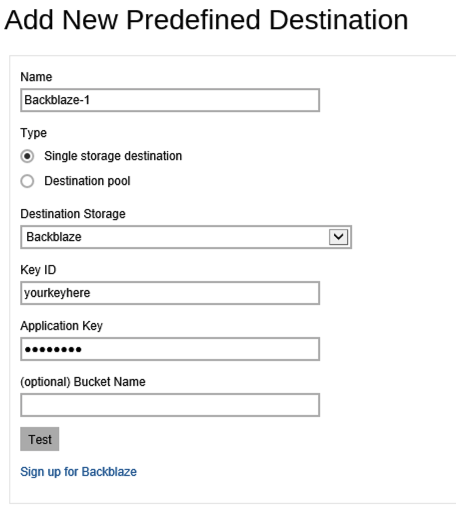Click the Application Key label
The image size is (456, 505).
tap(61, 326)
